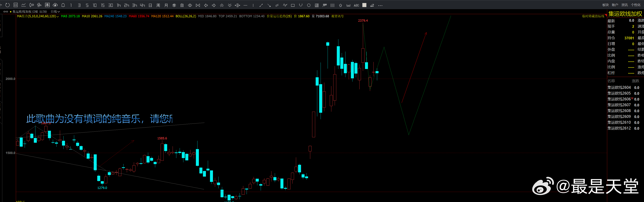This screenshot has height=202, width=644.
Task: Select the ellipse drawing tool
Action: (x=309, y=5)
